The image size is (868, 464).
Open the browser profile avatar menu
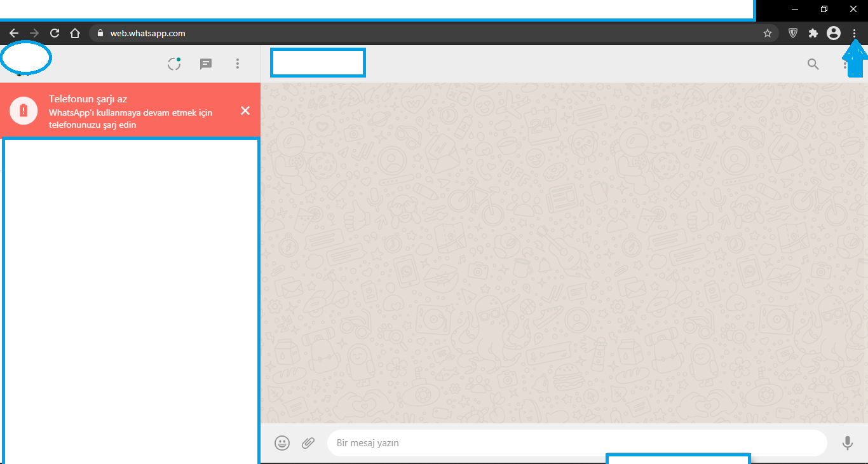click(834, 33)
